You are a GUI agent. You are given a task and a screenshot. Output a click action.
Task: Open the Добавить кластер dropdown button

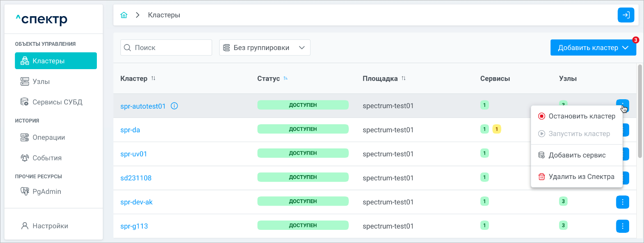click(x=593, y=47)
